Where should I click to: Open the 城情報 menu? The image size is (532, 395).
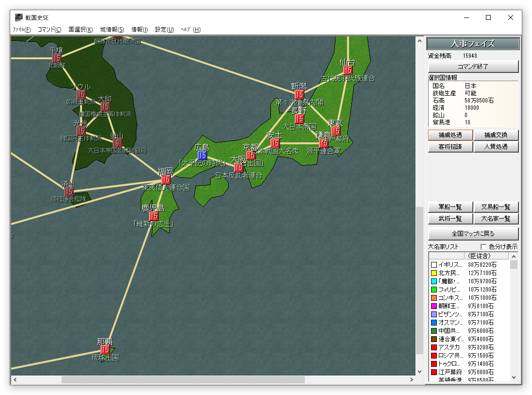click(112, 30)
